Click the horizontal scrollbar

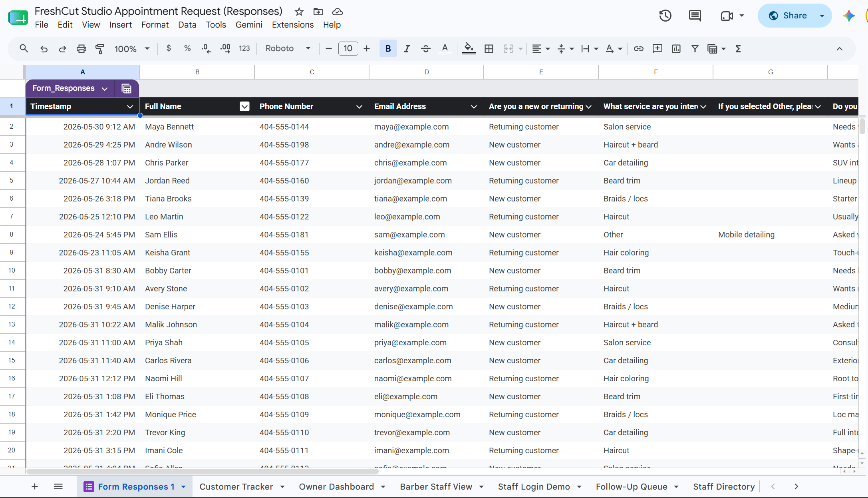click(x=202, y=471)
